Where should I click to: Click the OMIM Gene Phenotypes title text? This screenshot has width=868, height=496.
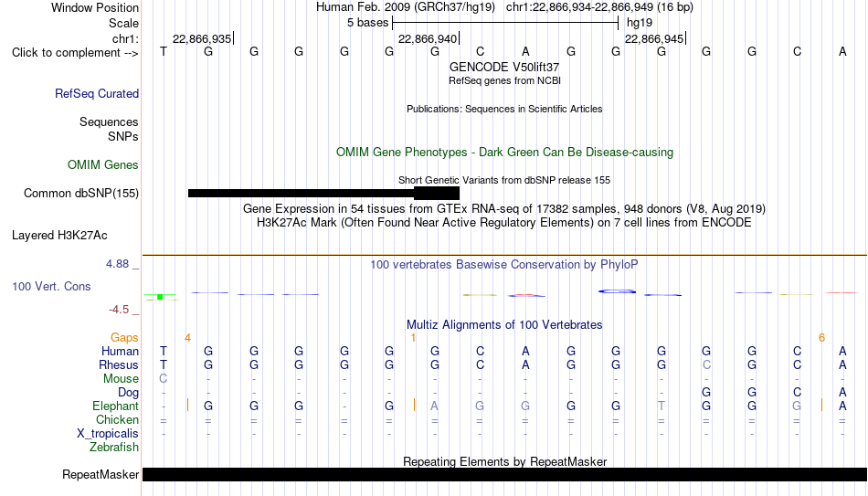click(x=504, y=153)
